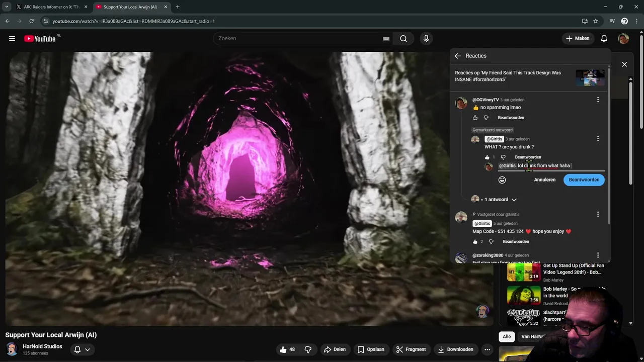Image resolution: width=644 pixels, height=362 pixels.
Task: Download the video with Downloaden
Action: tap(456, 349)
